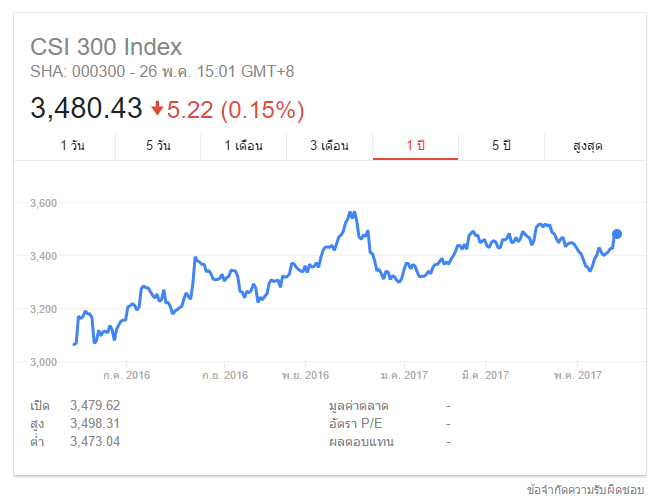Click the red 5.22 (0.15%) change value
This screenshot has height=503, width=666.
click(x=235, y=108)
